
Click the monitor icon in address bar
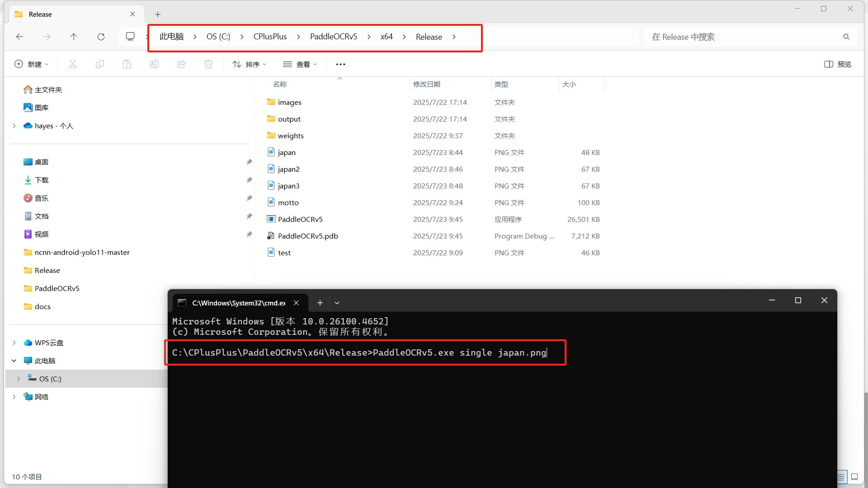tap(130, 37)
